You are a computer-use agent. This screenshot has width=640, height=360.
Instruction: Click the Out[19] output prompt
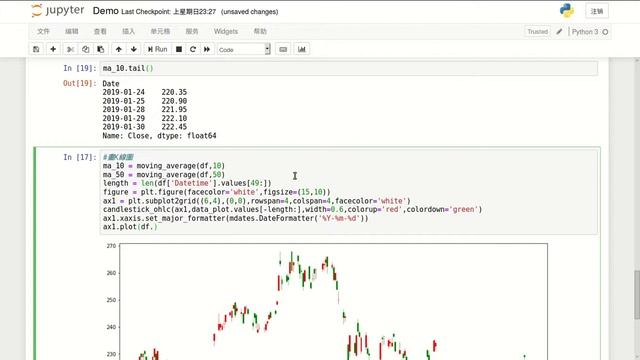coord(79,83)
